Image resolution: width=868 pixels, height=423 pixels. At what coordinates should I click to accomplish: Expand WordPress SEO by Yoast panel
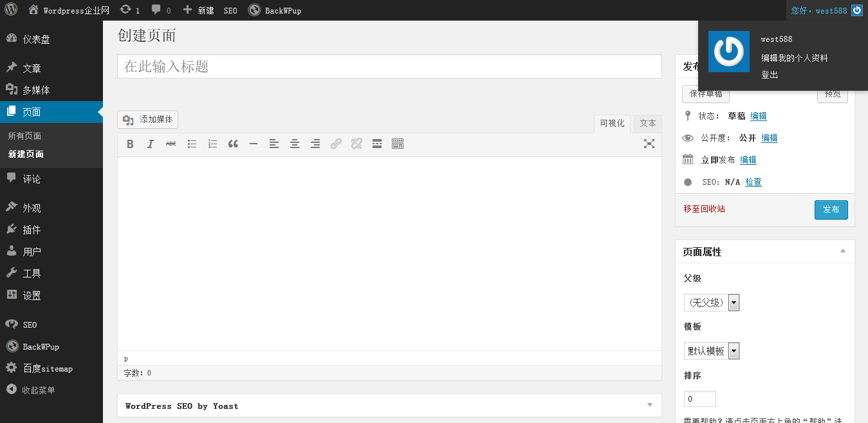coord(650,405)
